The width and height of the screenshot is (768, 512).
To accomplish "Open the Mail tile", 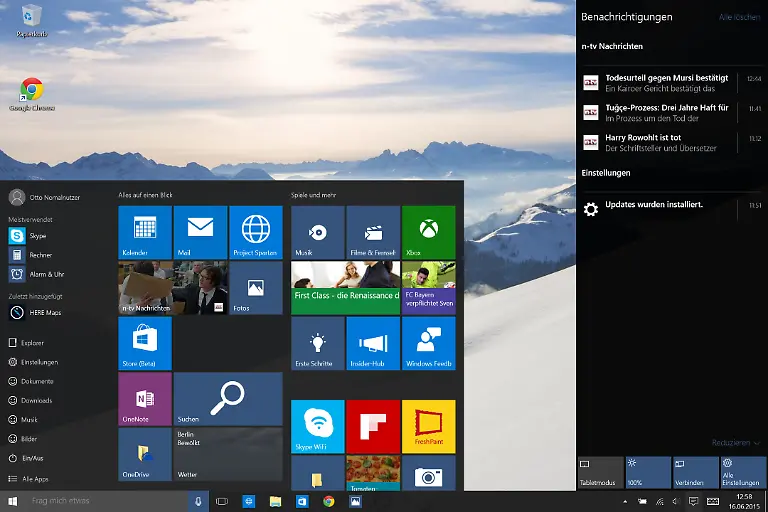I will (x=200, y=232).
